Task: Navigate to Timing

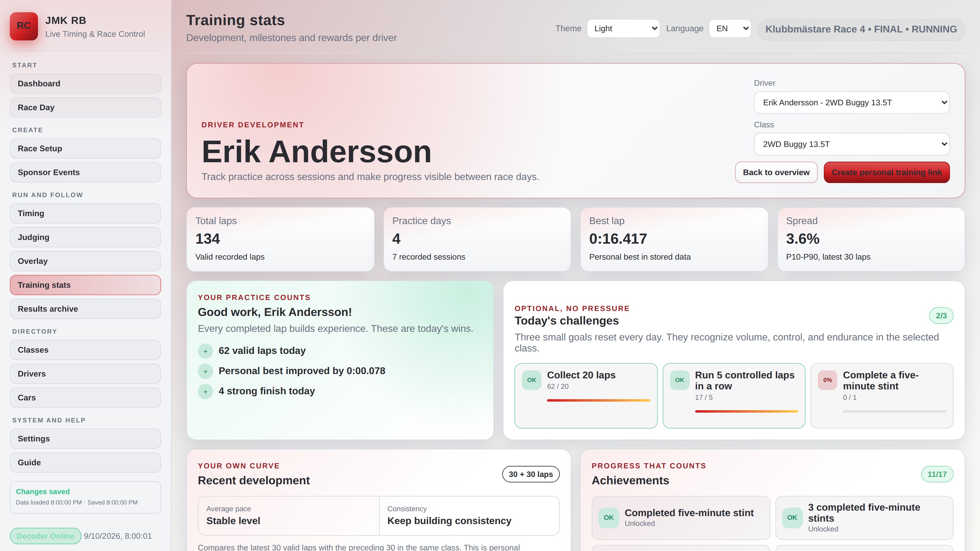Action: click(x=85, y=214)
